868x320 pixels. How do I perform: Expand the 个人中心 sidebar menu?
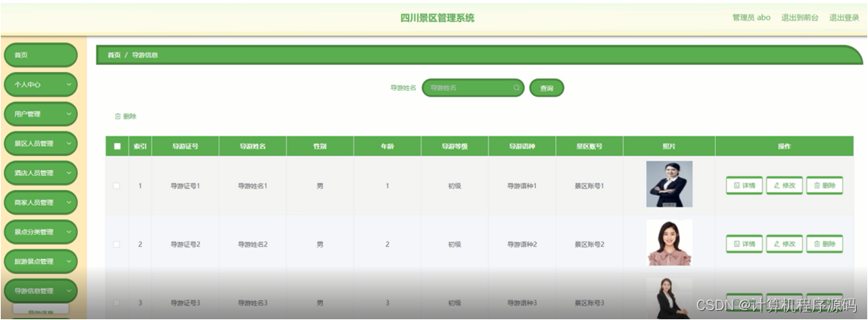(x=40, y=85)
